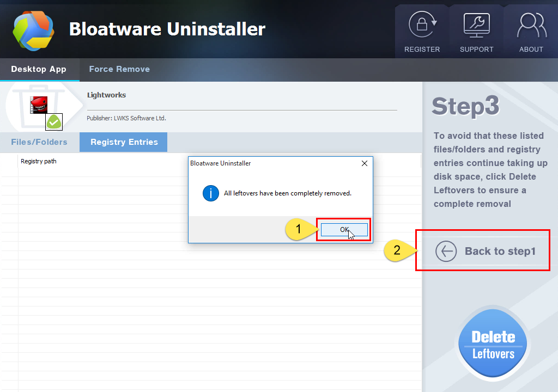Click the dialog title bar text
558x392 pixels.
(220, 163)
